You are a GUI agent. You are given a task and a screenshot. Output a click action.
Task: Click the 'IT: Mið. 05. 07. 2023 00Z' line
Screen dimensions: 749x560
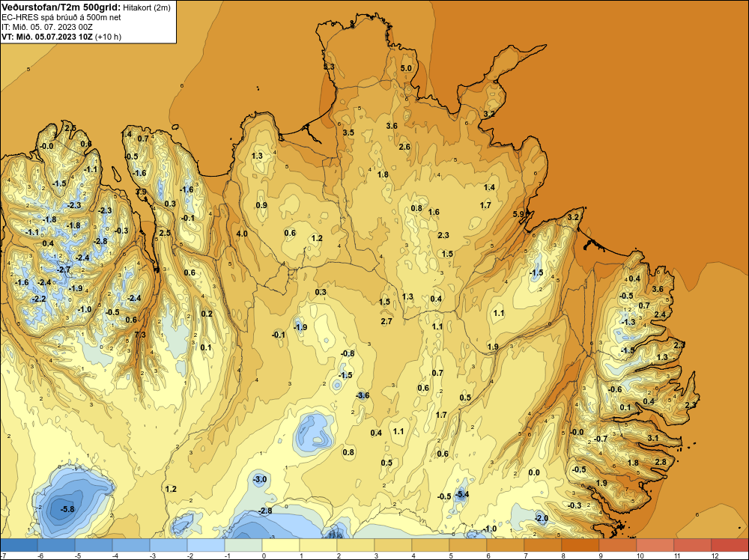tap(46, 27)
